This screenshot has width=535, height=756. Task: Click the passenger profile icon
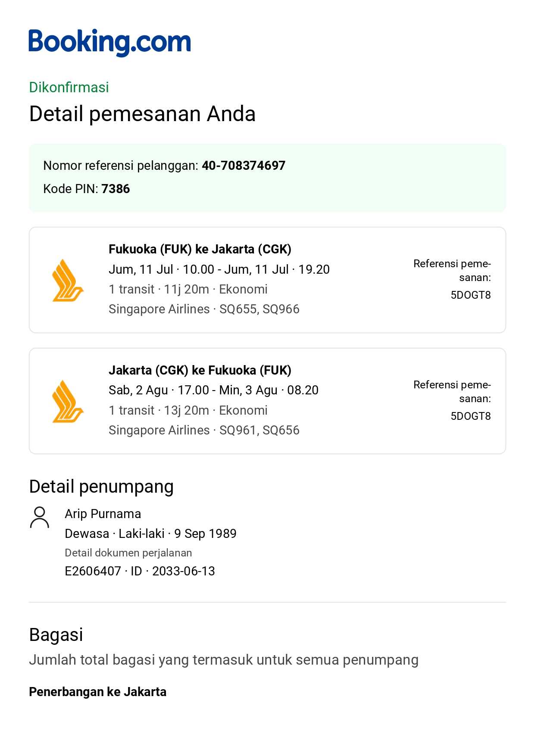40,517
